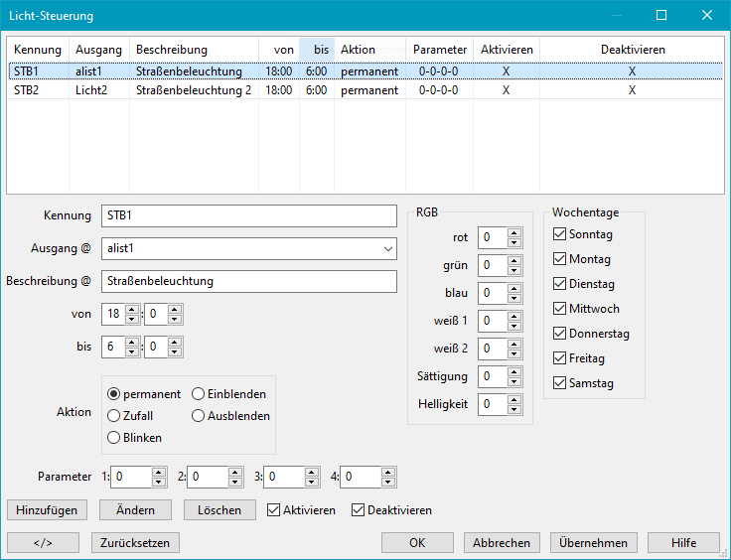Screen dimensions: 731x560
Task: Decrease the bis minute spinner
Action: pos(175,351)
